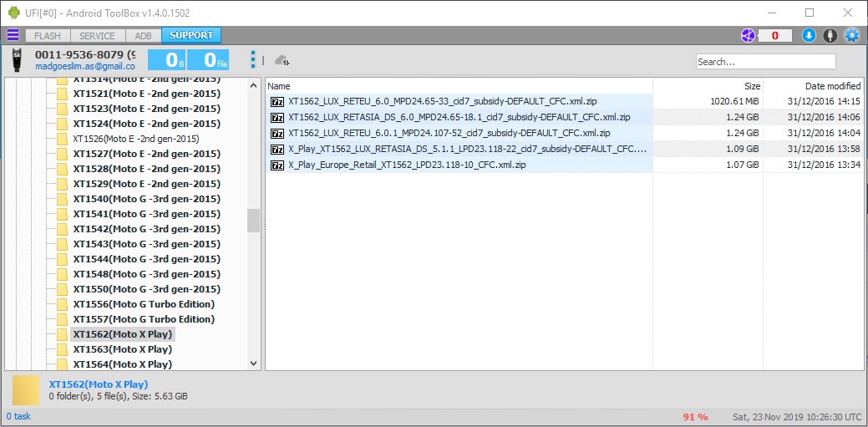Image resolution: width=868 pixels, height=427 pixels.
Task: Open XT1542(Moto G -3rd gen-2015) folder
Action: [146, 229]
